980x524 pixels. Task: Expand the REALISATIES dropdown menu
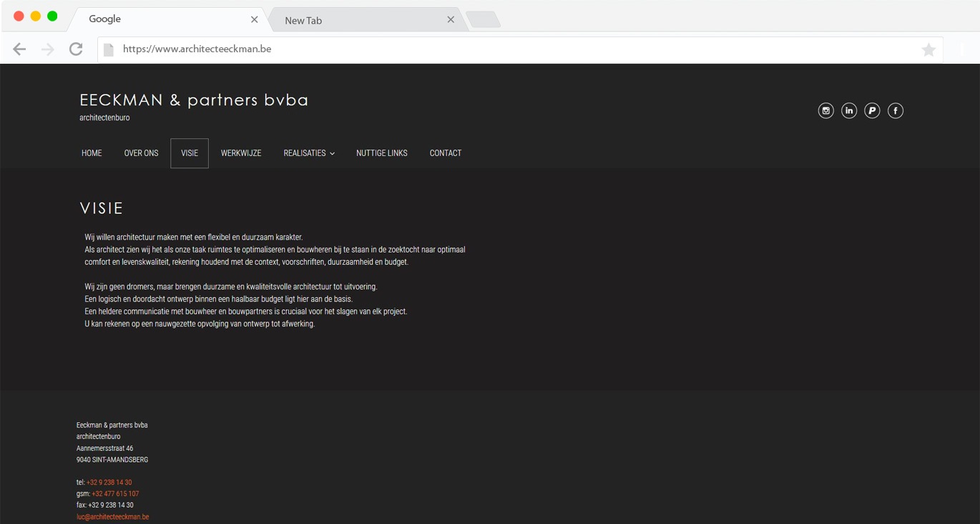(309, 153)
